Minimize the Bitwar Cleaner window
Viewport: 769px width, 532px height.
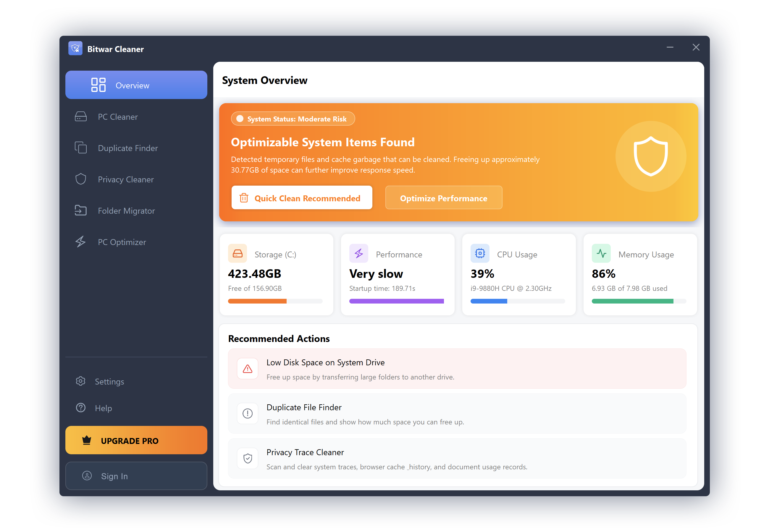coord(670,47)
